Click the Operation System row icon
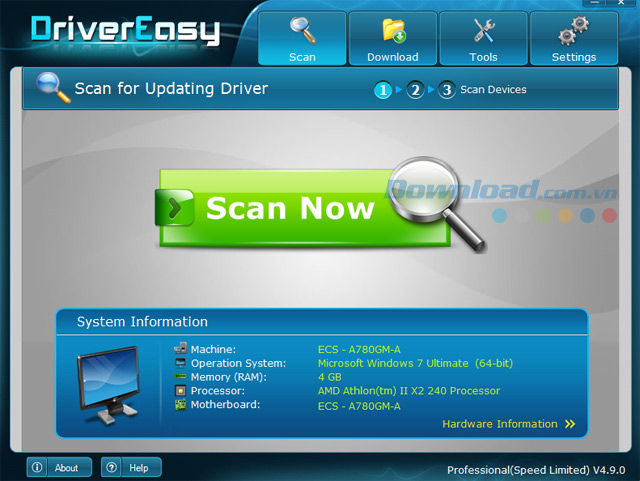This screenshot has height=481, width=640. (x=180, y=363)
